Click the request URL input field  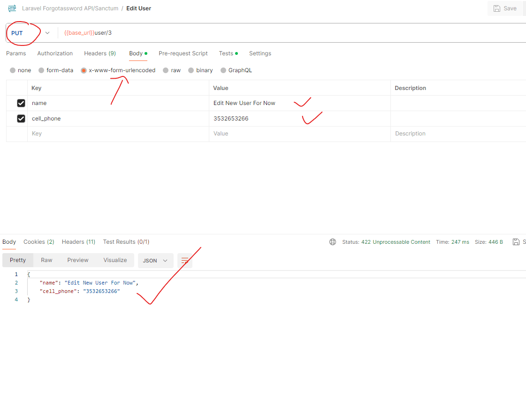point(282,33)
